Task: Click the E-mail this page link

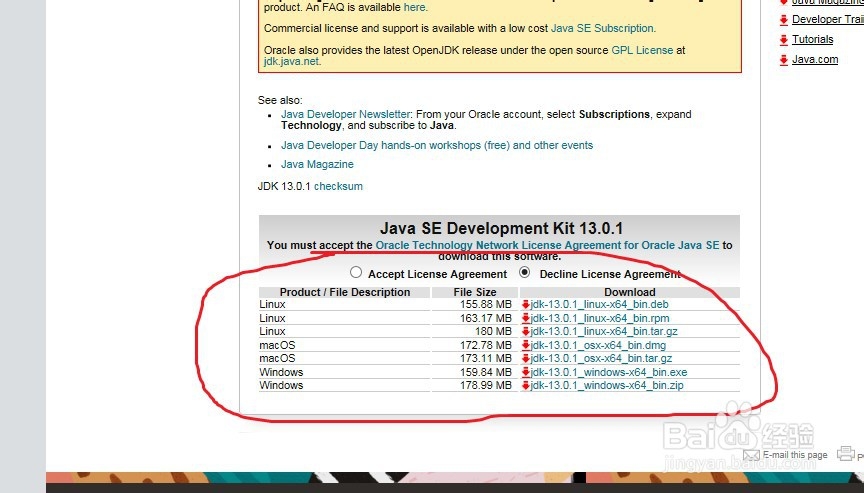Action: click(795, 454)
